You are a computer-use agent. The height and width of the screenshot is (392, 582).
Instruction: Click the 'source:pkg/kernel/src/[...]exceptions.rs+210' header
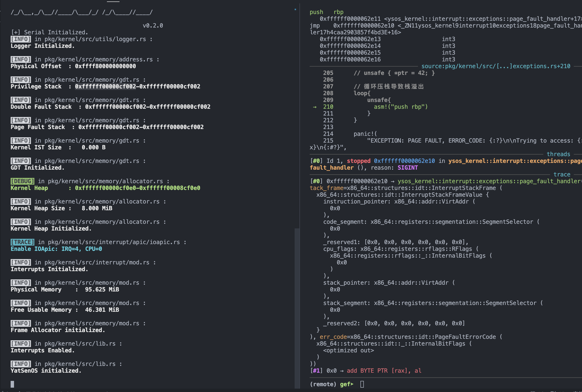click(496, 66)
